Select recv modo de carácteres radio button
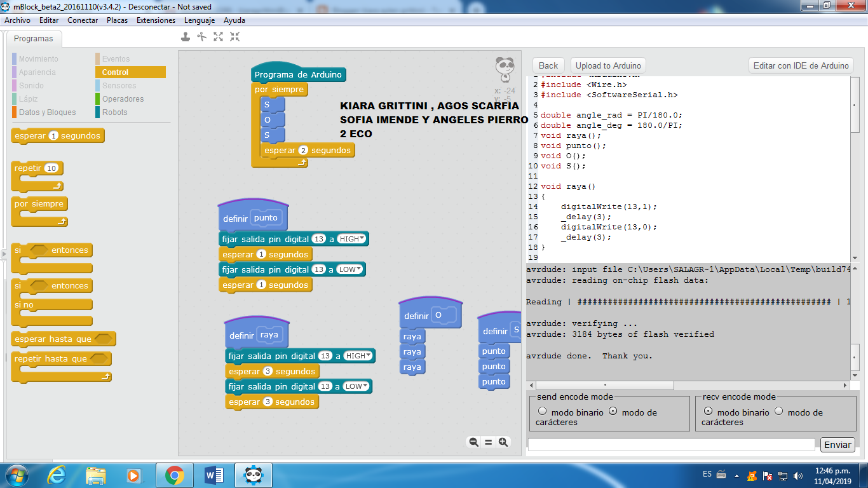 [779, 412]
